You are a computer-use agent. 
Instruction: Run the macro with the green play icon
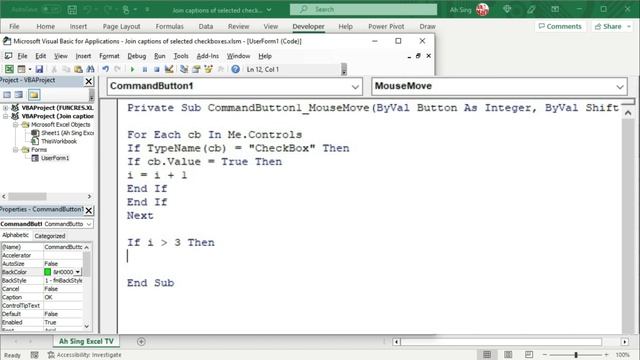pos(132,69)
